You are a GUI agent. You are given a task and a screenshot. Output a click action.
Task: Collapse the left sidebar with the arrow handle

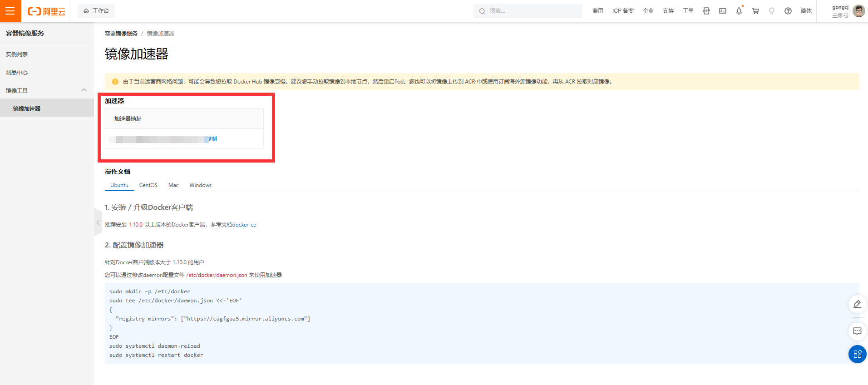point(98,222)
